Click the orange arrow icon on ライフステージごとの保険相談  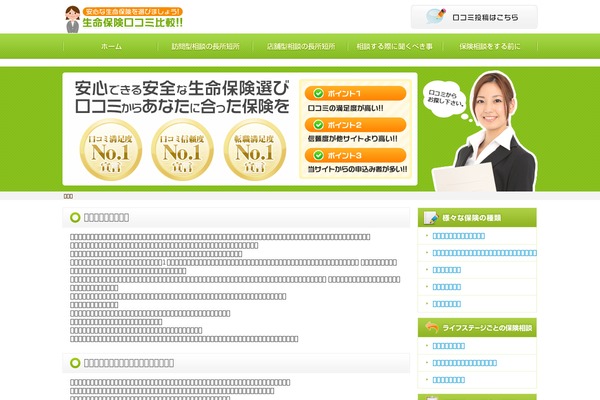tap(432, 327)
